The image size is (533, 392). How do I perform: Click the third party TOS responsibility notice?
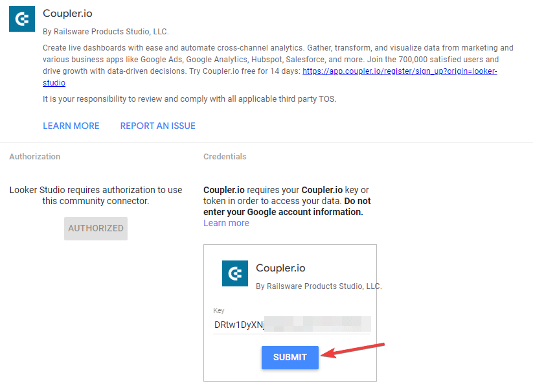coord(190,99)
